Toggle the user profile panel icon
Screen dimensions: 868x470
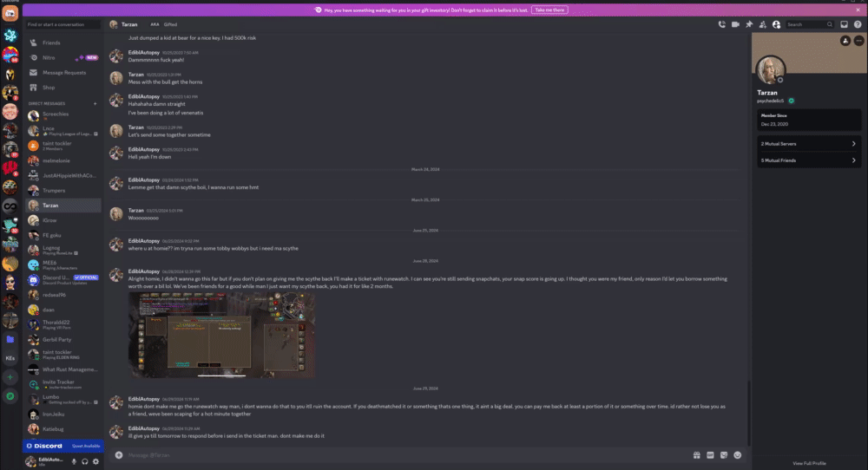(776, 24)
